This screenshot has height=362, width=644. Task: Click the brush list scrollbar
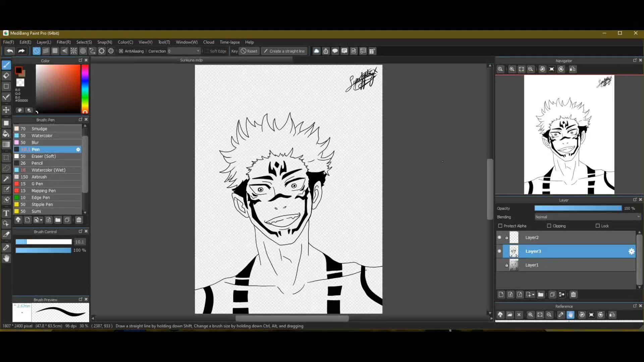(85, 164)
